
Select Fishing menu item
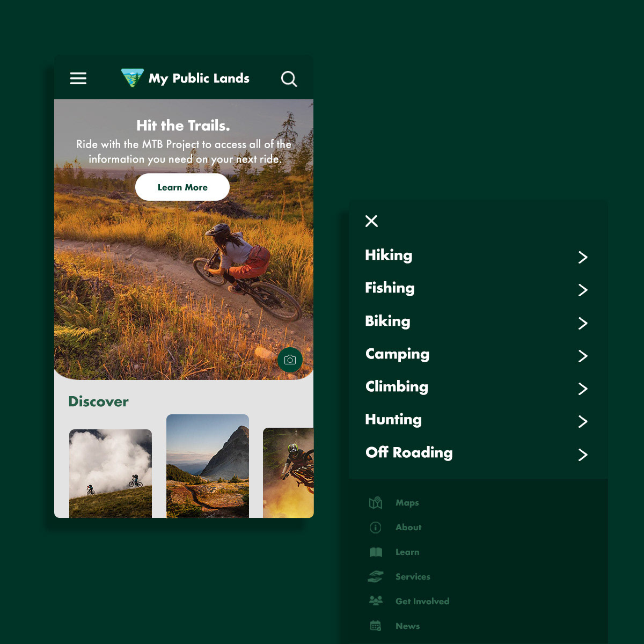pyautogui.click(x=390, y=288)
